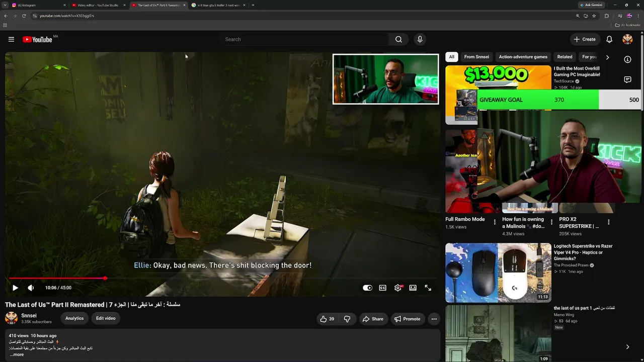The height and width of the screenshot is (362, 644).
Task: Open a new browser tab
Action: pos(253,5)
